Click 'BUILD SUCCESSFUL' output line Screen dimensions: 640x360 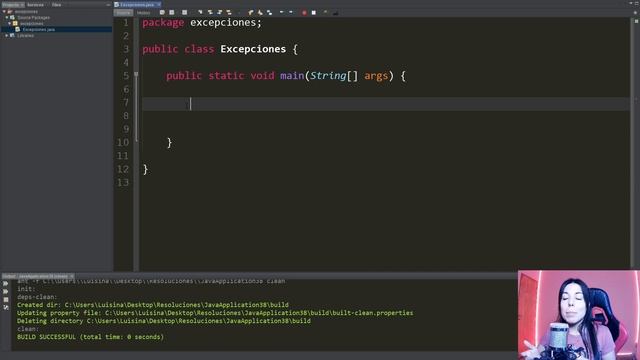pyautogui.click(x=90, y=337)
